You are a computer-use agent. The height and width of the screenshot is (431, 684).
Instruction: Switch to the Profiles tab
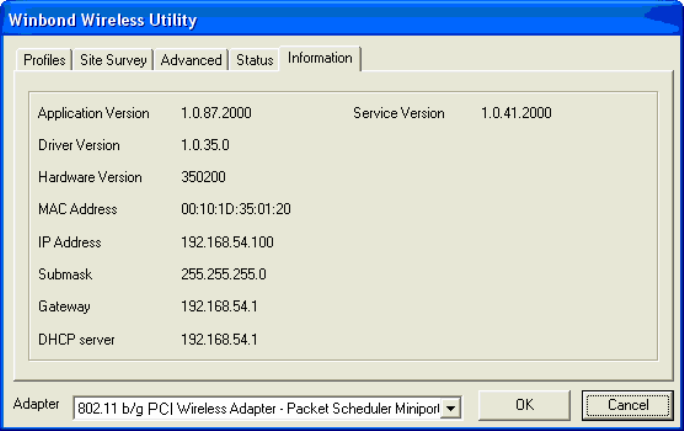coord(44,60)
